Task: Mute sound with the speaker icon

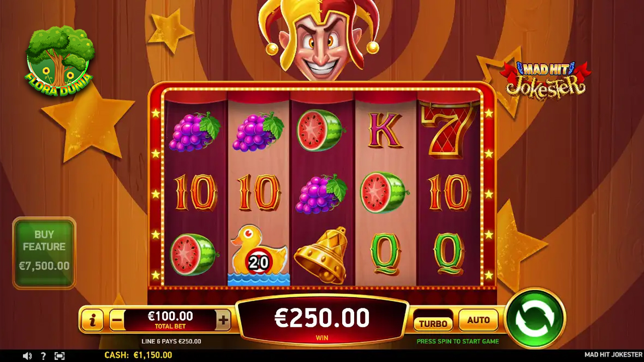Action: click(27, 355)
